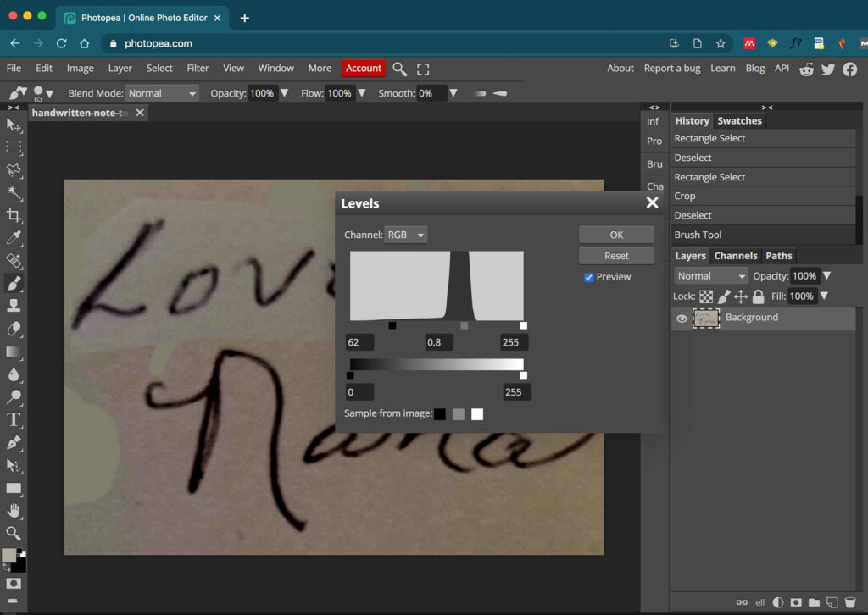
Task: Open the Blend Mode dropdown
Action: click(x=161, y=93)
